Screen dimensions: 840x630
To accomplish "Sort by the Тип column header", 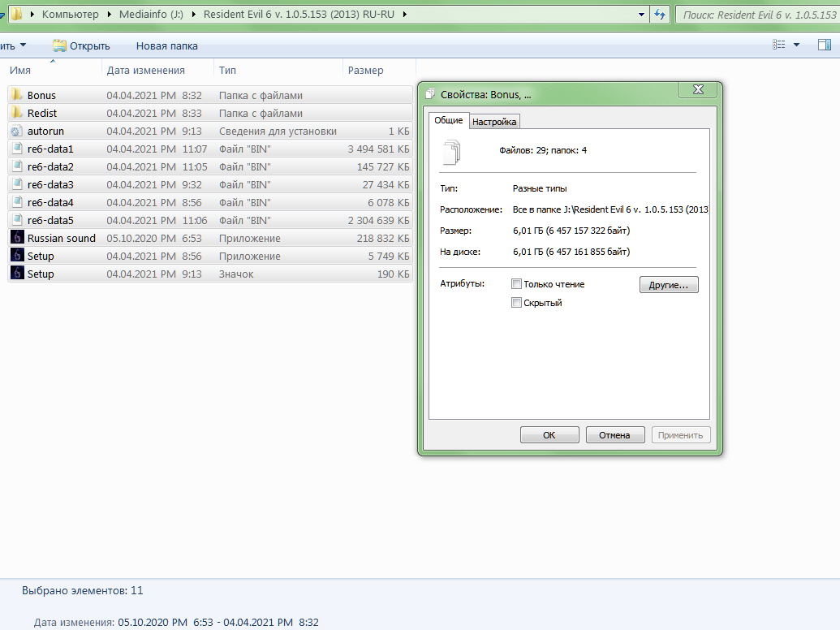I will pos(278,70).
